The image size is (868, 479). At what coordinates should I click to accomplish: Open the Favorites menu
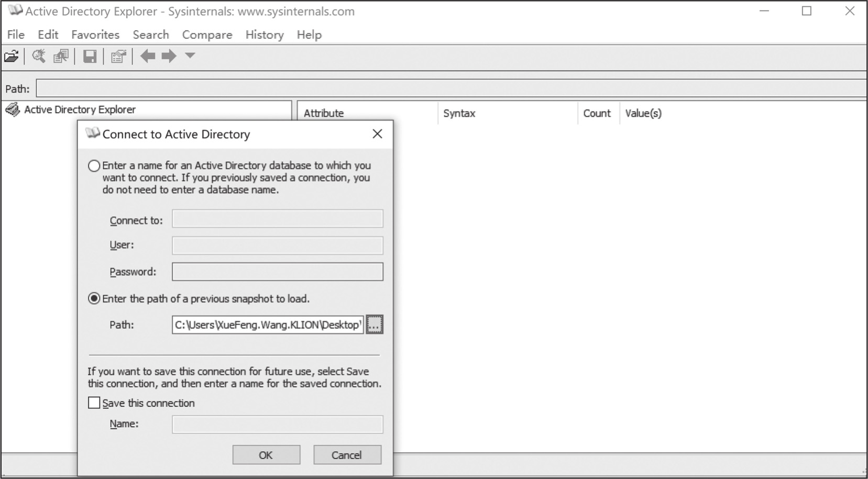(95, 35)
